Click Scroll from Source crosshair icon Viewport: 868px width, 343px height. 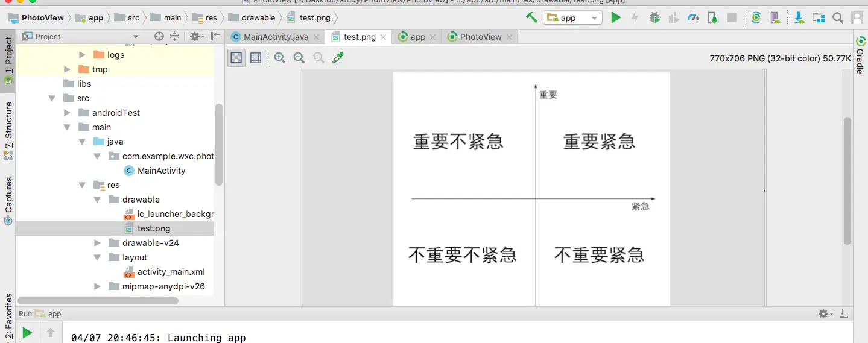[159, 37]
